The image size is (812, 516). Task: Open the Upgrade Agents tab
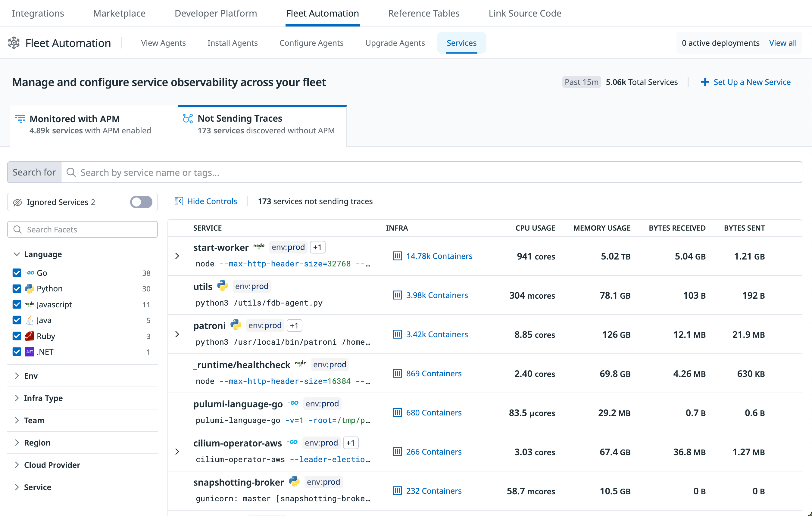click(395, 43)
